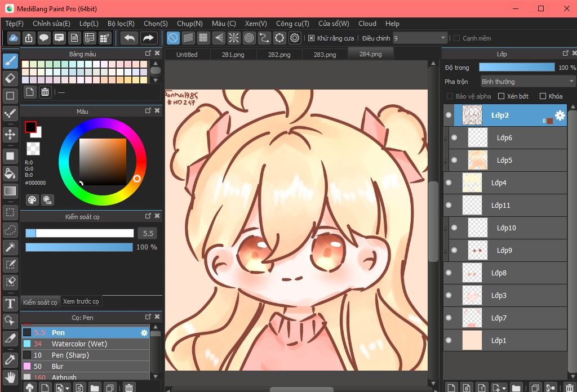This screenshot has height=392, width=577.
Task: Open the snap settings gear icon
Action: (x=295, y=38)
